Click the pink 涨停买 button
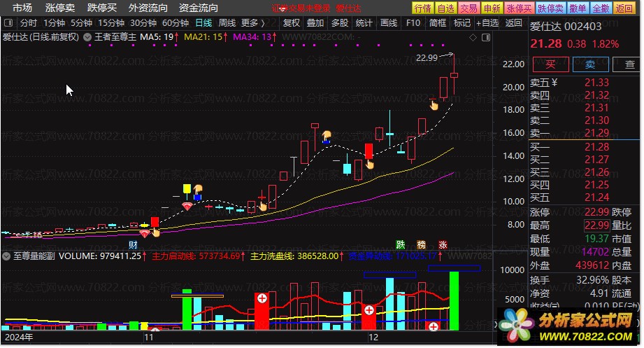Image resolution: width=644 pixels, height=348 pixels. [519, 8]
